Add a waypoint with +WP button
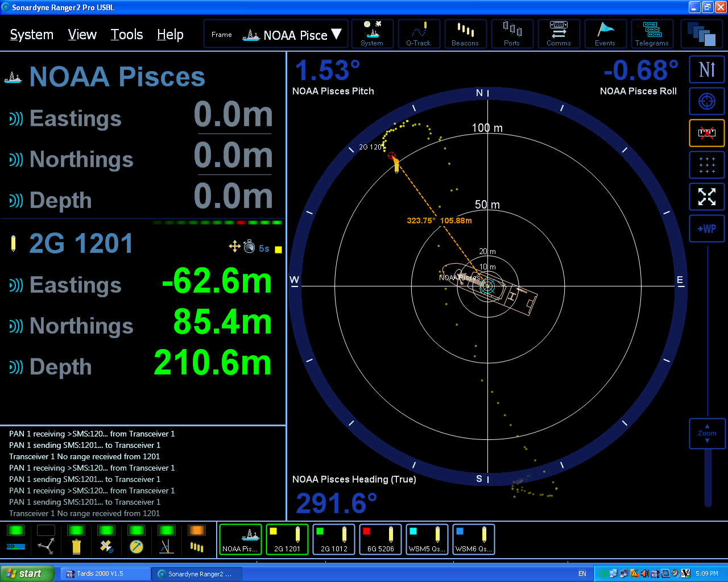 pyautogui.click(x=707, y=228)
